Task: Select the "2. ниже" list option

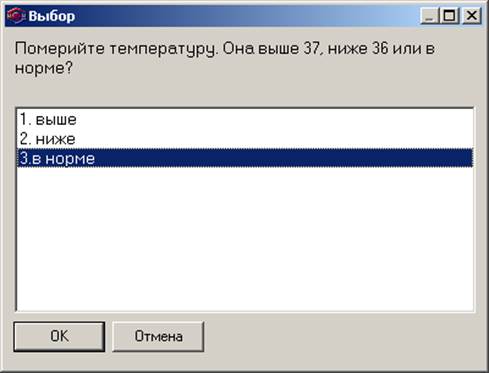Action: [245, 139]
